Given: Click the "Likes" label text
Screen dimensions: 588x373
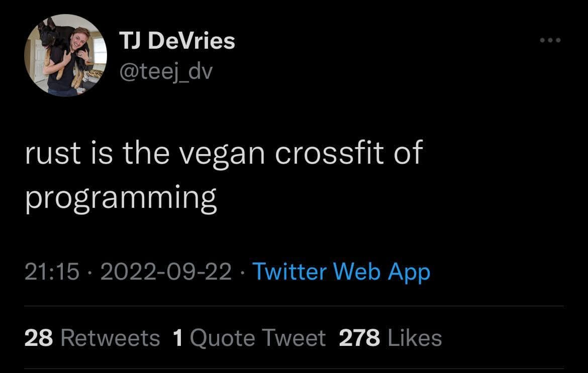Looking at the screenshot, I should click(x=415, y=338).
